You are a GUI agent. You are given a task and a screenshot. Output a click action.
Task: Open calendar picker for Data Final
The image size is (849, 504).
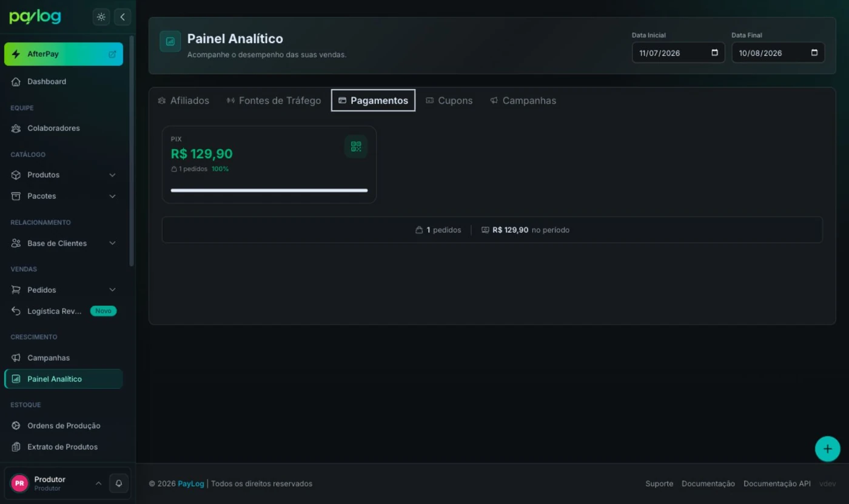[x=814, y=53]
